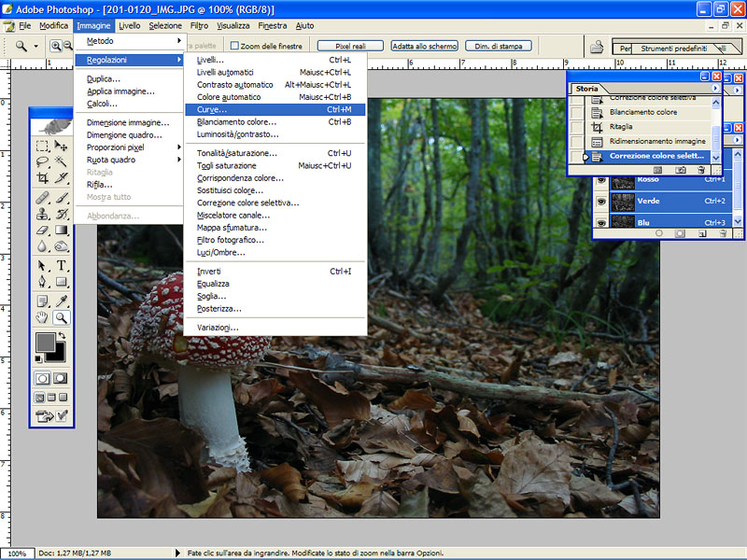The image size is (747, 560).
Task: Select the Type tool
Action: click(61, 265)
